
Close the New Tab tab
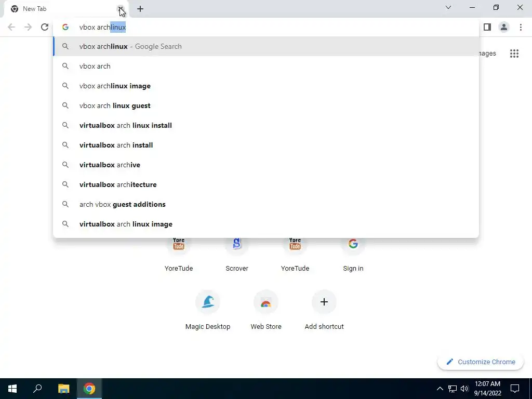[121, 9]
